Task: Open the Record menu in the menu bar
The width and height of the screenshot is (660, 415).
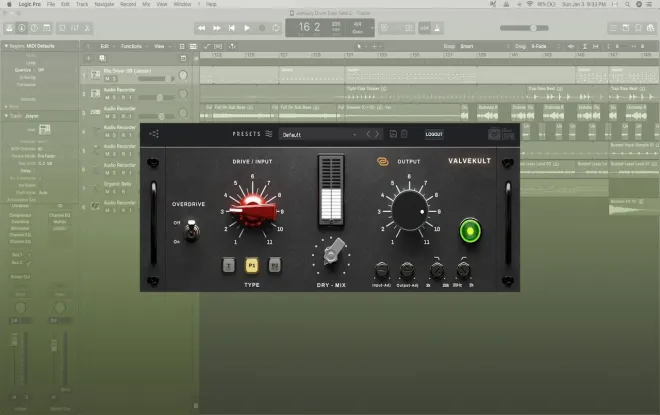Action: click(128, 4)
